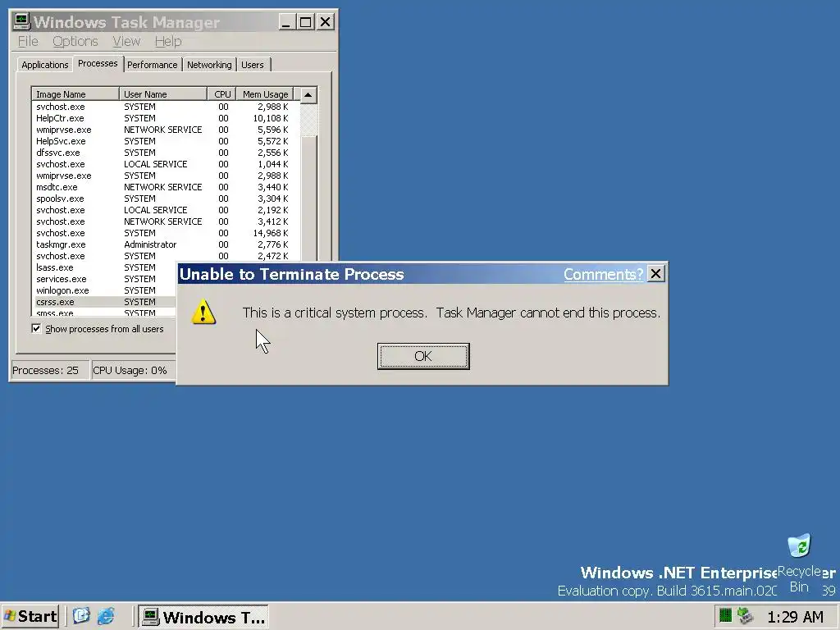Select the csrss.exe process row

click(x=105, y=302)
